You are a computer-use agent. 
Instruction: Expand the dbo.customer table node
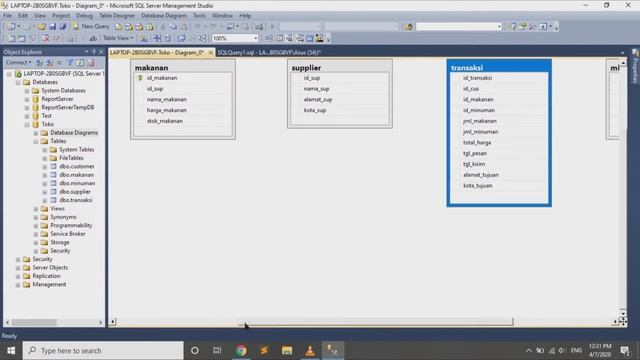click(x=45, y=167)
